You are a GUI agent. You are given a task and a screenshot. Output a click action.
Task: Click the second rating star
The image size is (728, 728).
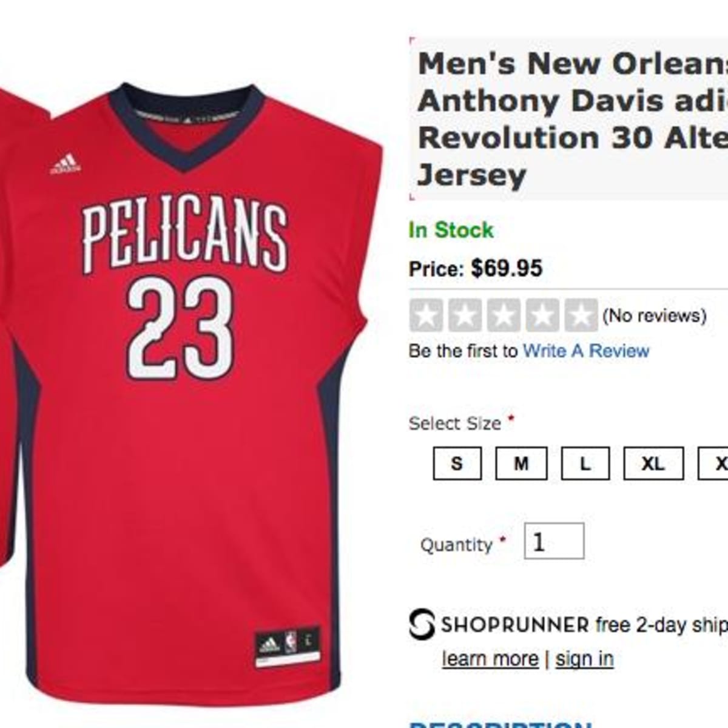tap(464, 315)
